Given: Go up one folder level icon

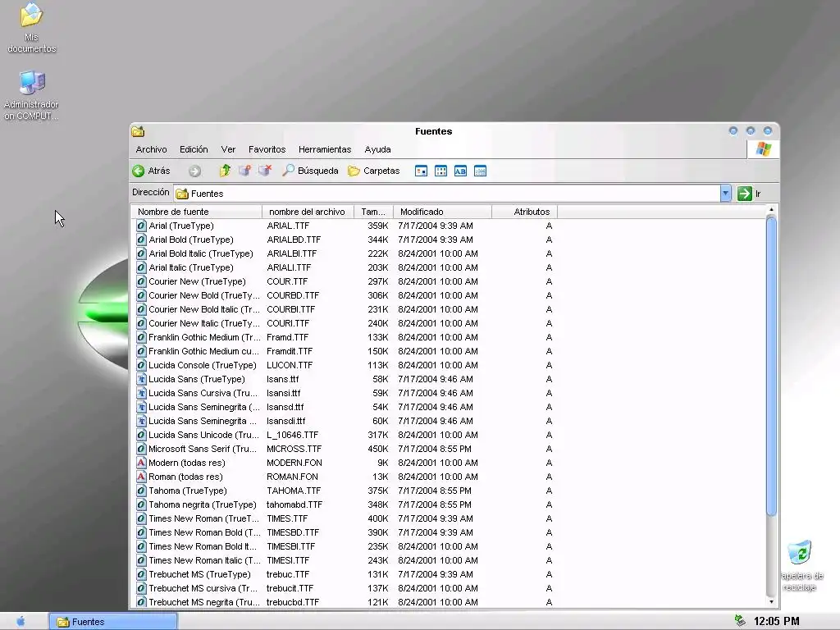Looking at the screenshot, I should click(x=225, y=171).
